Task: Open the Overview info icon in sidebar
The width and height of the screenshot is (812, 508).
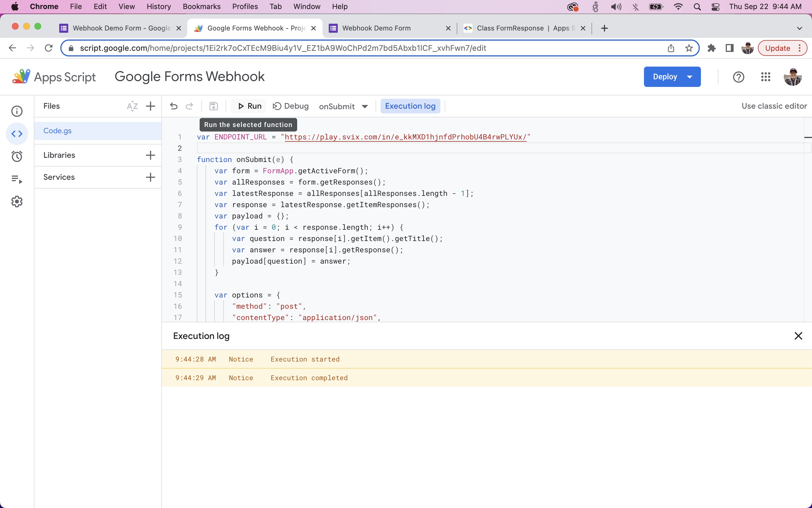Action: pos(17,111)
